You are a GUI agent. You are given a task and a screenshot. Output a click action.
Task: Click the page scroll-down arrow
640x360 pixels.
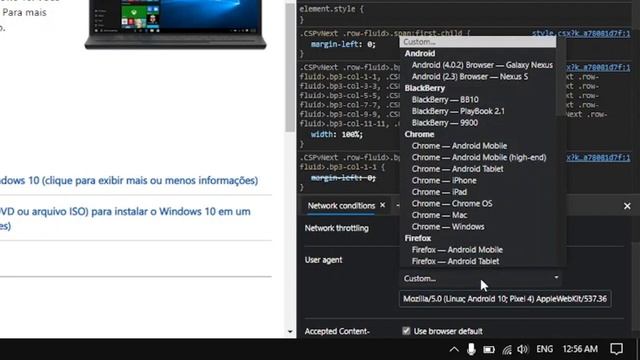(x=290, y=331)
